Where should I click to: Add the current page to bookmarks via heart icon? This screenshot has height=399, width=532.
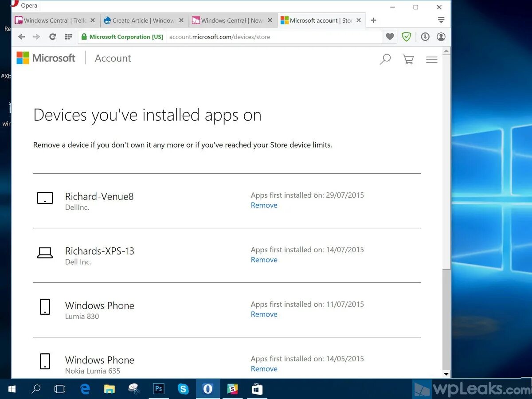(390, 37)
